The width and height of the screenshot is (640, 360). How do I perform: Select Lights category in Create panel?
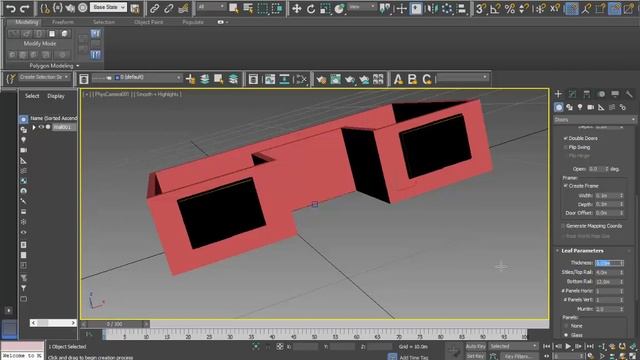click(580, 107)
